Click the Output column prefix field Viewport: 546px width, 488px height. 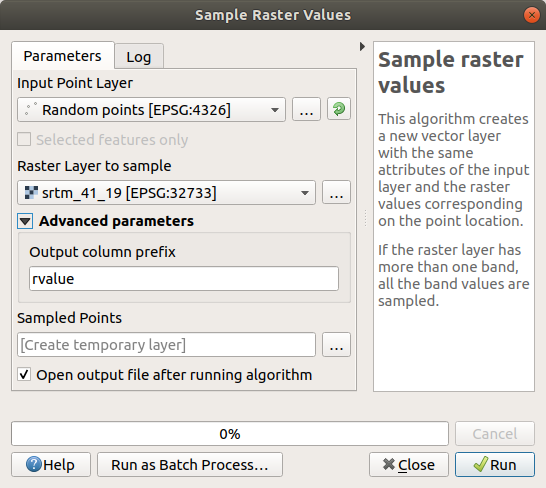coord(184,279)
